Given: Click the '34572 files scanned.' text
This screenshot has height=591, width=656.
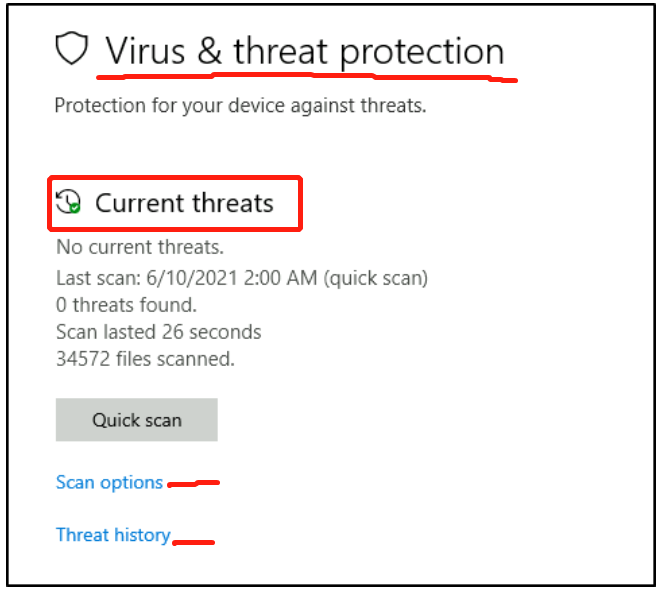Looking at the screenshot, I should [145, 359].
